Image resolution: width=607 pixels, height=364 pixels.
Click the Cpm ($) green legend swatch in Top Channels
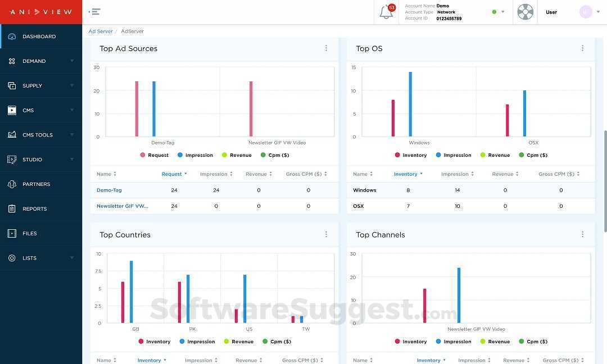click(522, 342)
